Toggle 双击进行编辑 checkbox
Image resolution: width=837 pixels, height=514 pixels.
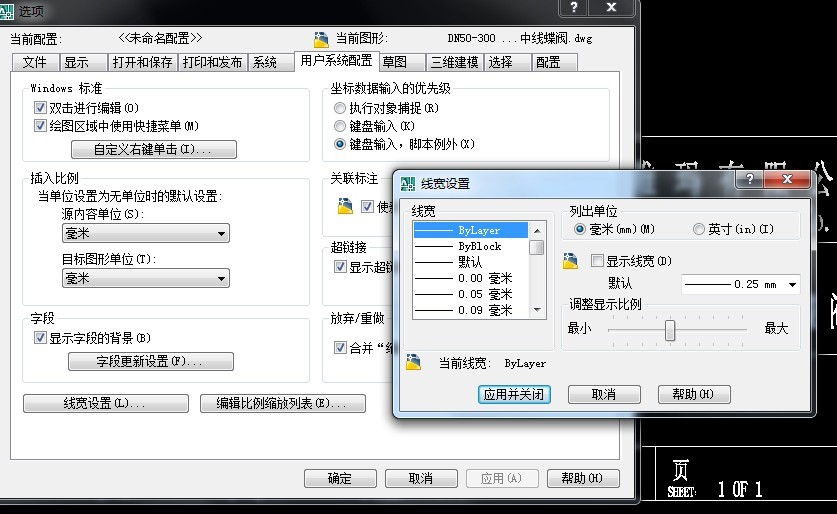pyautogui.click(x=40, y=108)
